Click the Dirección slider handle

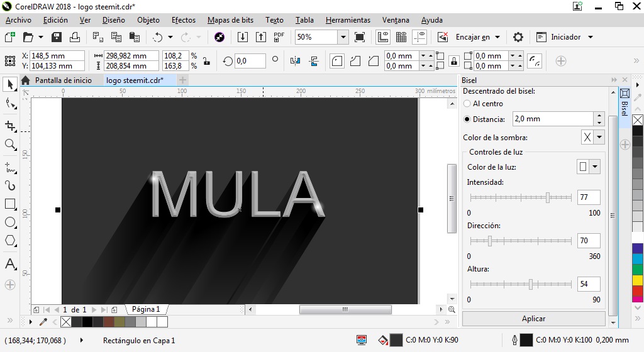[489, 241]
